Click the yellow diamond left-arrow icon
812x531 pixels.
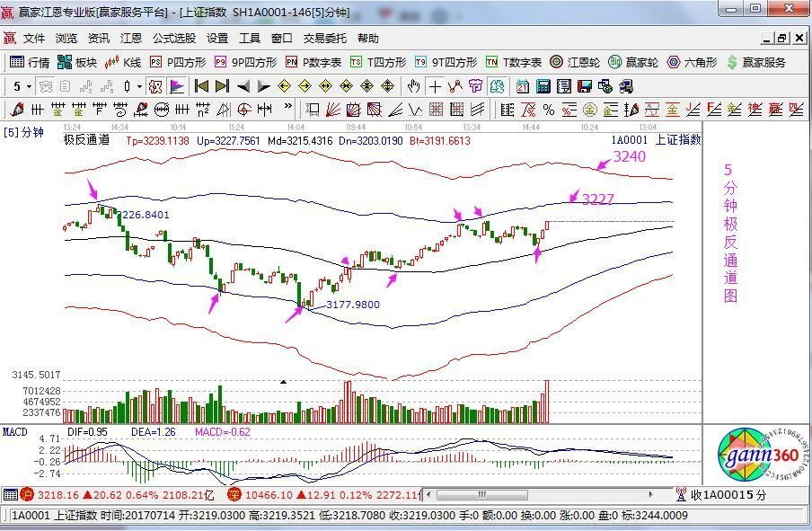(x=285, y=86)
